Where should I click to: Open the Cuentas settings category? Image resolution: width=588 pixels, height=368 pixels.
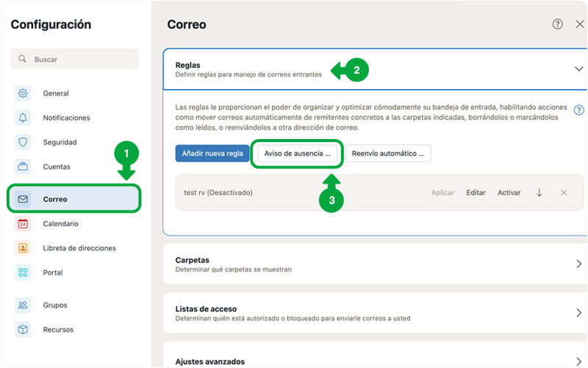click(x=56, y=166)
